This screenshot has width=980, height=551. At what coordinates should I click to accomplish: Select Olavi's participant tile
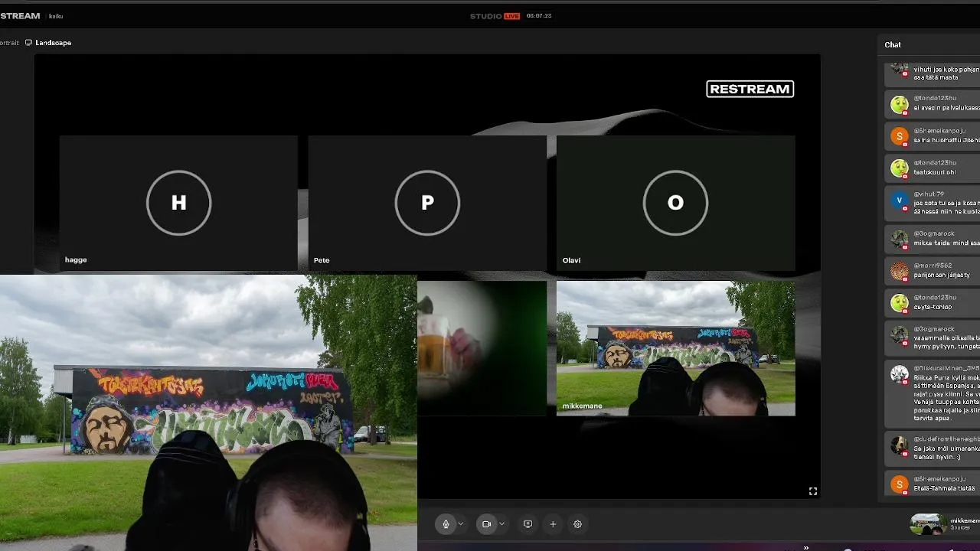(x=676, y=203)
